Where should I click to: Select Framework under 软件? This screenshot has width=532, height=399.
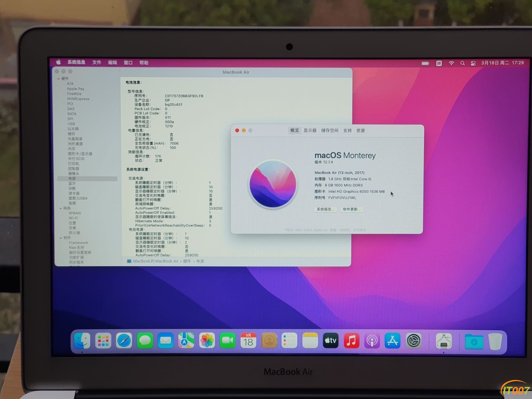coord(78,243)
